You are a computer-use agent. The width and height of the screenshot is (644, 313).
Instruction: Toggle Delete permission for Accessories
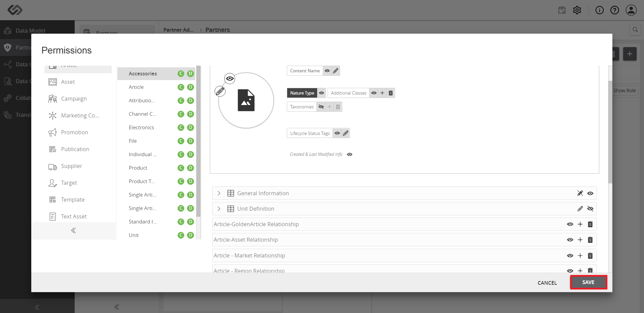191,73
